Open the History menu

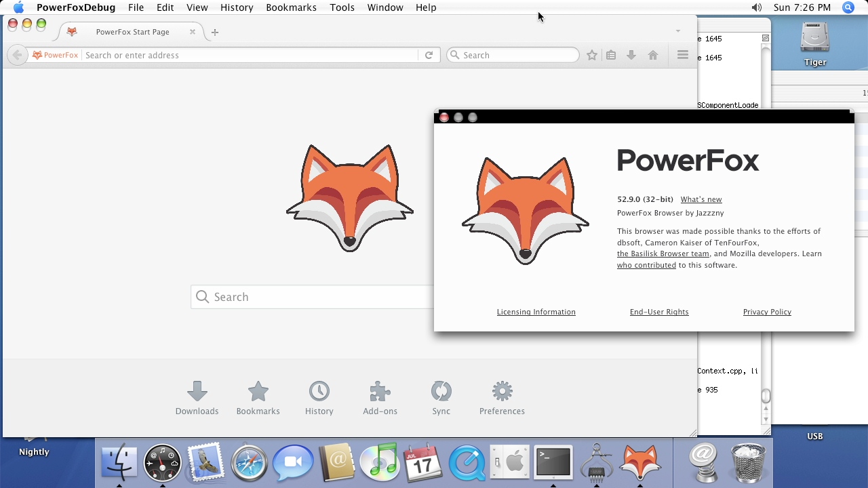[237, 7]
